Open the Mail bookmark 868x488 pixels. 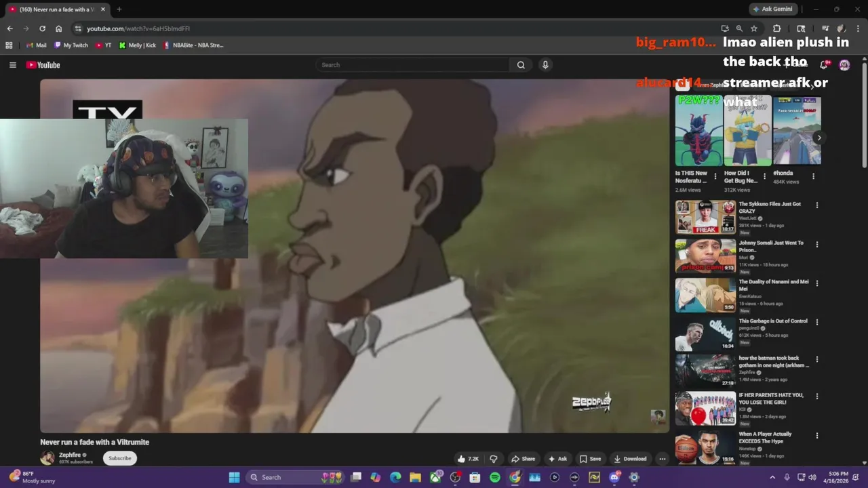(x=36, y=45)
